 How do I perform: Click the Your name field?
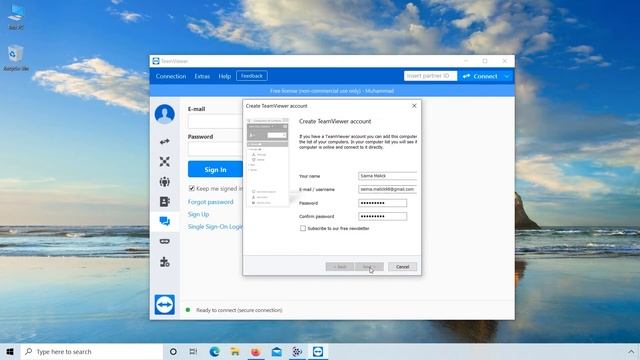coord(387,176)
